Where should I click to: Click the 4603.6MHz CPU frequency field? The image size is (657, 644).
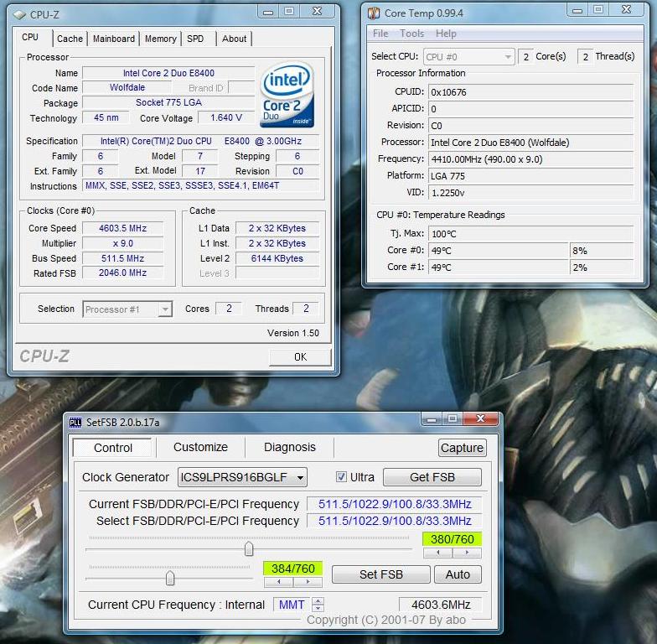click(441, 605)
